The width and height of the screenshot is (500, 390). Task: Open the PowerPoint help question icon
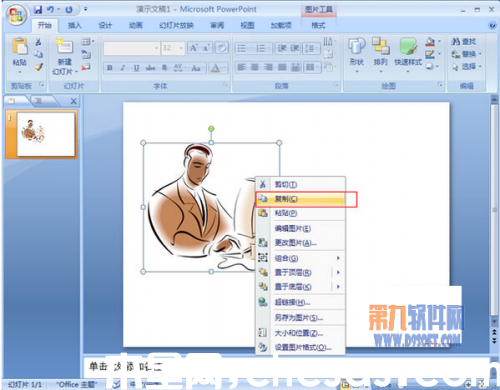pyautogui.click(x=492, y=25)
